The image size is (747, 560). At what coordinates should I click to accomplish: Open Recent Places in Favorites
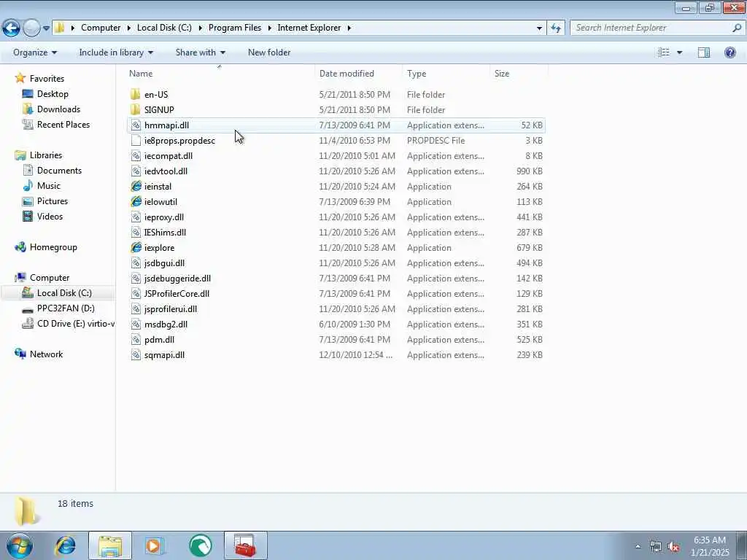[63, 124]
